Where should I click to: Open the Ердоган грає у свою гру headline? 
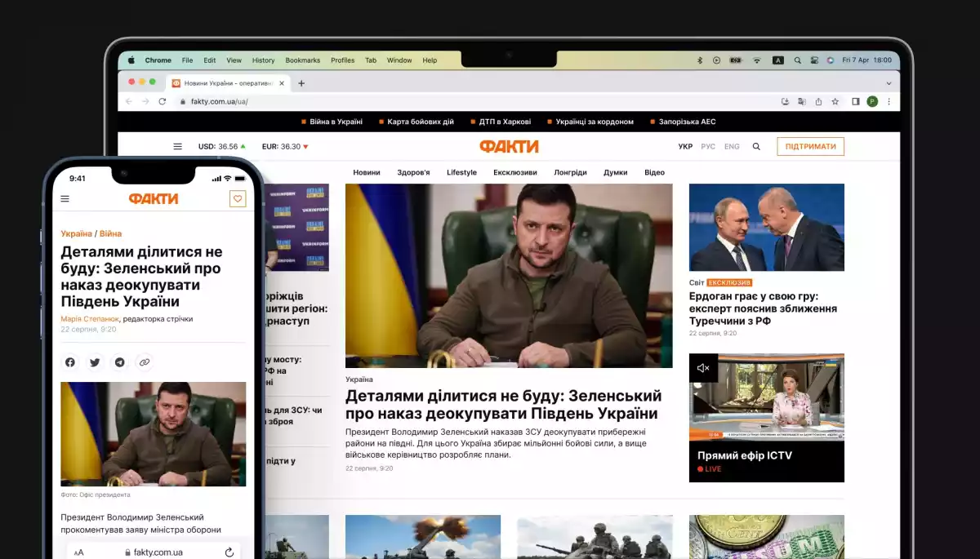[x=763, y=308]
